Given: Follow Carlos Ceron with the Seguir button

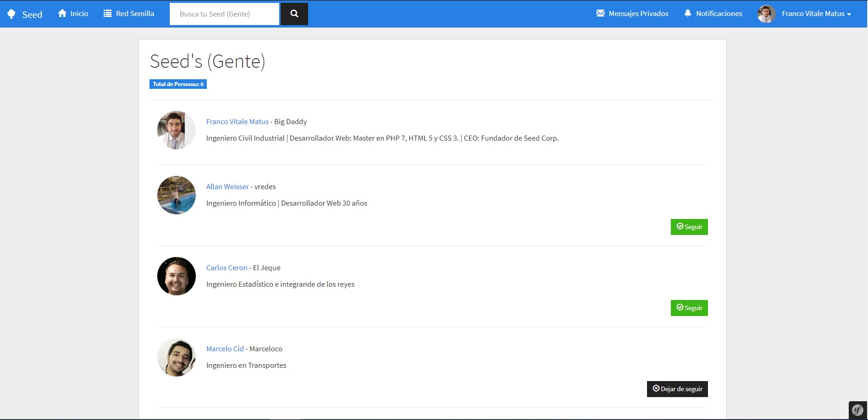Looking at the screenshot, I should click(x=689, y=308).
